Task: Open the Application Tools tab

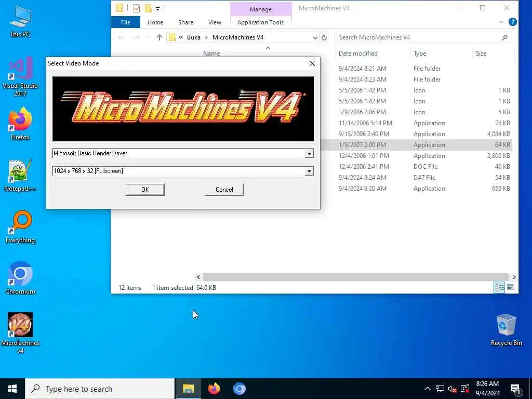Action: pyautogui.click(x=260, y=22)
